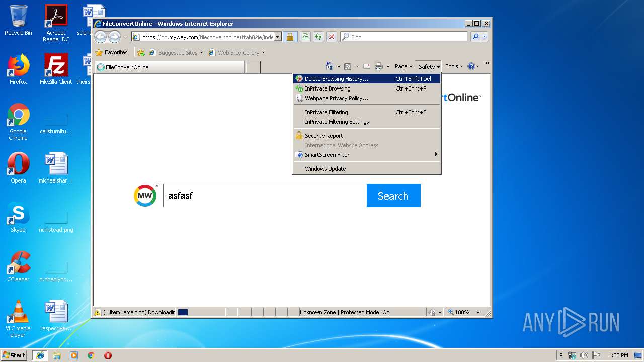Viewport: 644px width, 362px height.
Task: Open Webpage Privacy Policy menu item
Action: coord(367,98)
